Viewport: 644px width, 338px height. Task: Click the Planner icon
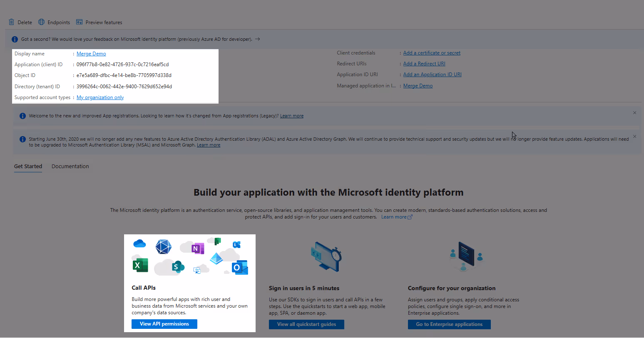click(x=217, y=241)
